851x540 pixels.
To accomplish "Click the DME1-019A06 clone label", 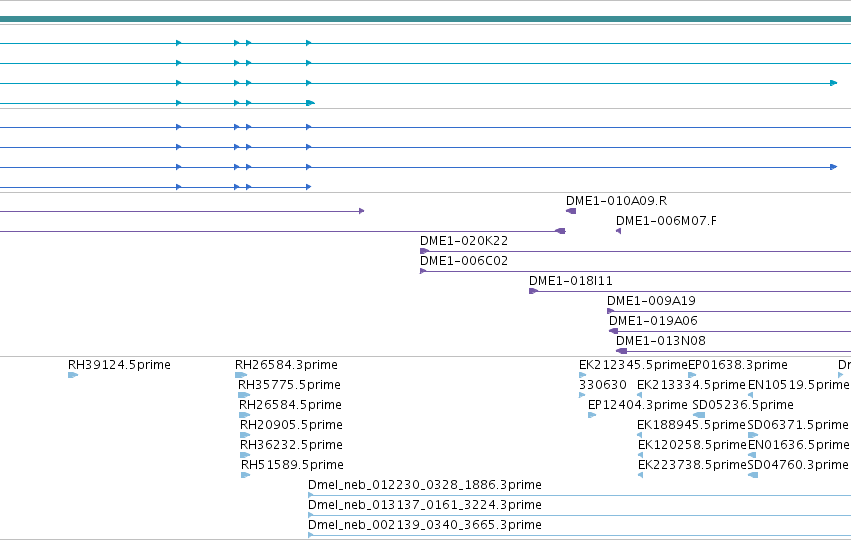I will [653, 321].
